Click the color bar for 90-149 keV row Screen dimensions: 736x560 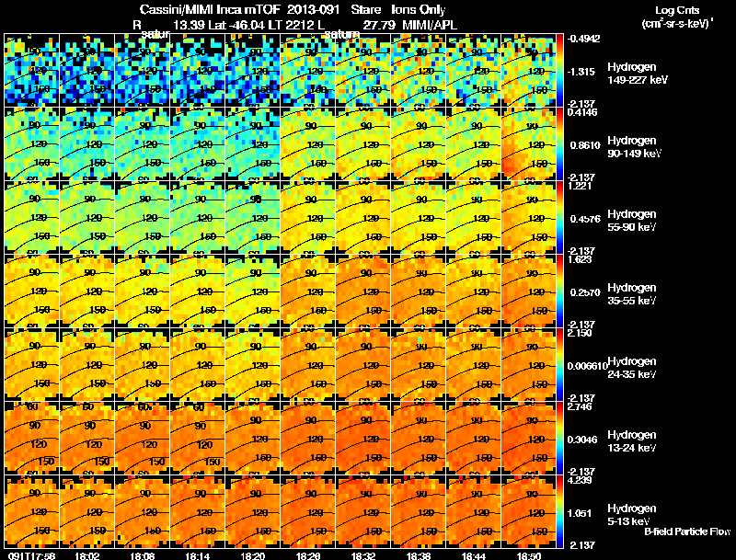[560, 143]
